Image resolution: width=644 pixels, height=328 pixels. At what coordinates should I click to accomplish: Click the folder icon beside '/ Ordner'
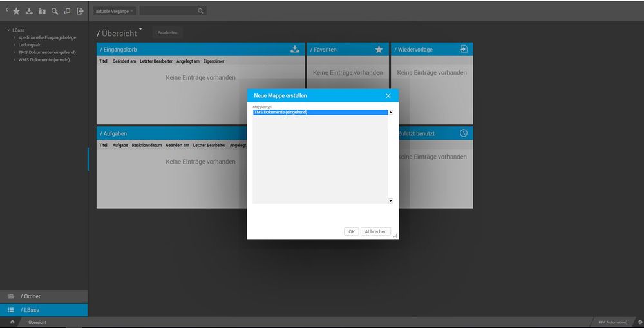11,296
